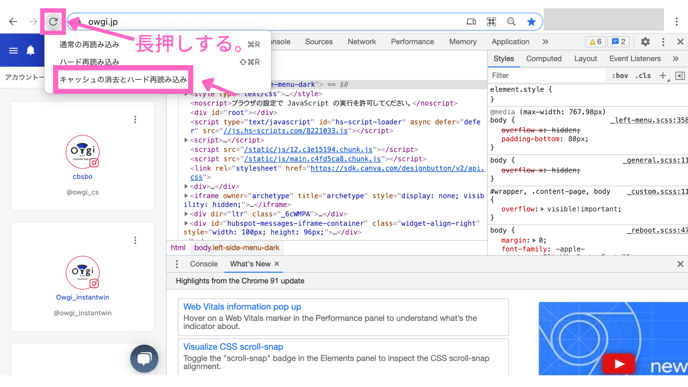
Task: Open the main.c4fd5ca8.chunk.js link
Action: click(x=313, y=159)
